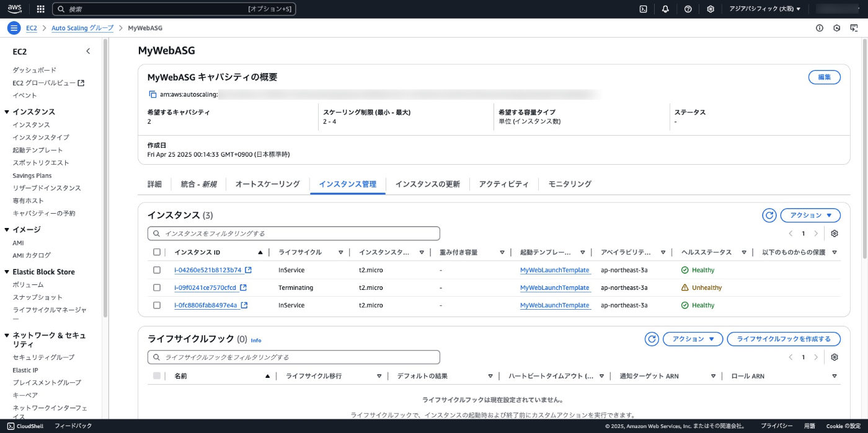
Task: Click ライフサイクルフックを作成する button
Action: tap(784, 339)
